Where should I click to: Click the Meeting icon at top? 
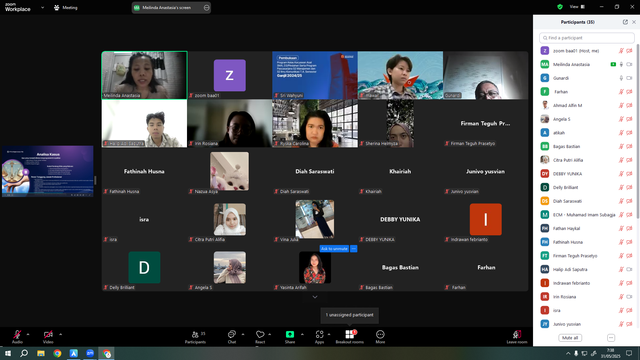coord(57,8)
